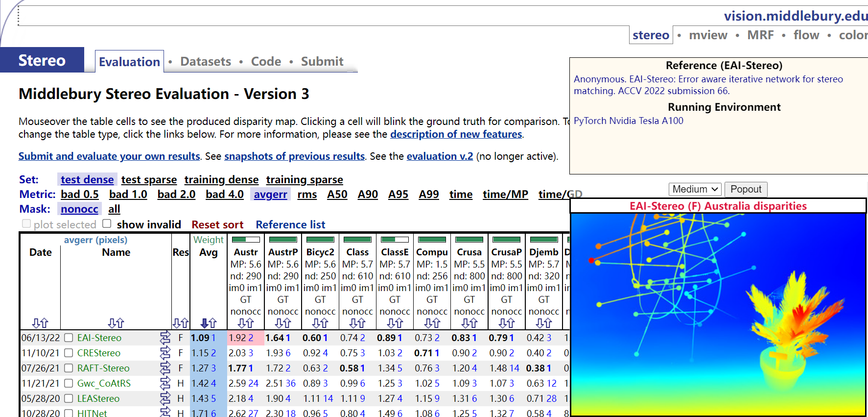This screenshot has height=417, width=868.
Task: Switch metric to rms
Action: 307,195
